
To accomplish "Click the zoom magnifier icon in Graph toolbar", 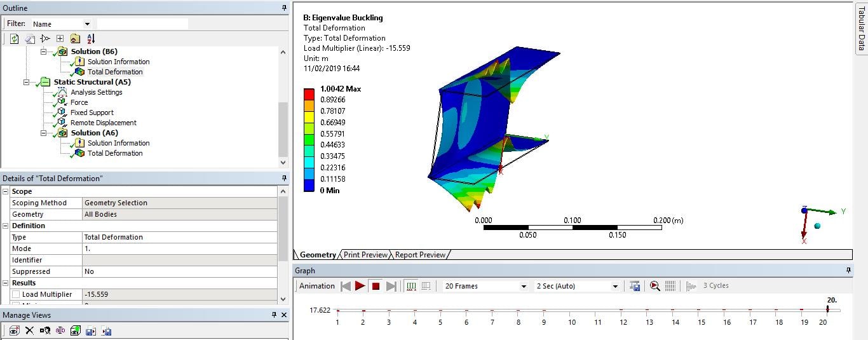I will click(x=655, y=286).
